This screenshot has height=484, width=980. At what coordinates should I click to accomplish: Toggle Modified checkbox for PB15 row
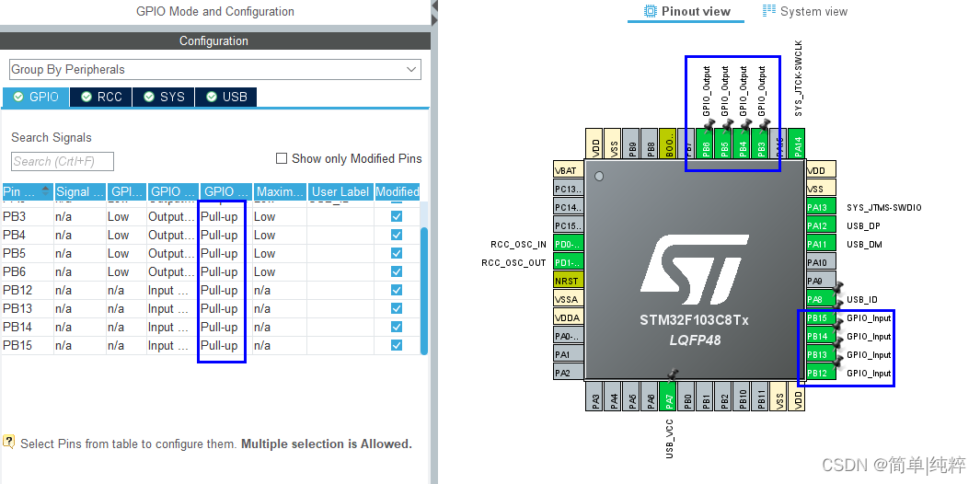click(x=397, y=345)
